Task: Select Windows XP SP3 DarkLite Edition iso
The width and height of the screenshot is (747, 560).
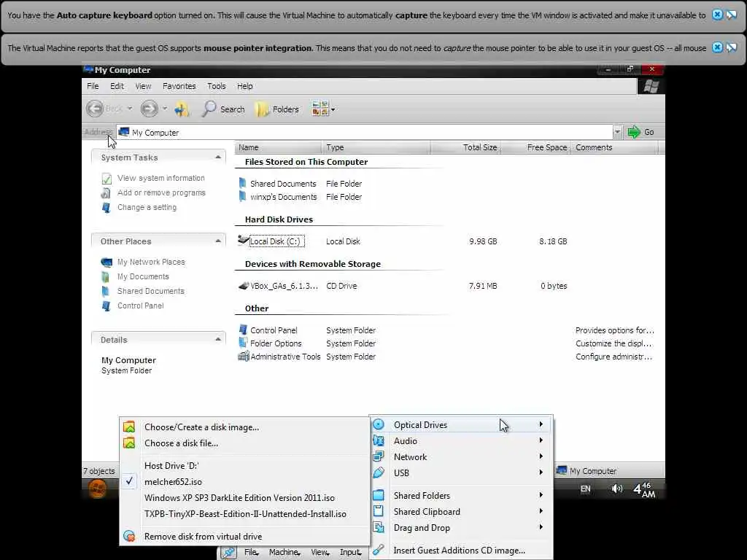Action: [x=244, y=498]
